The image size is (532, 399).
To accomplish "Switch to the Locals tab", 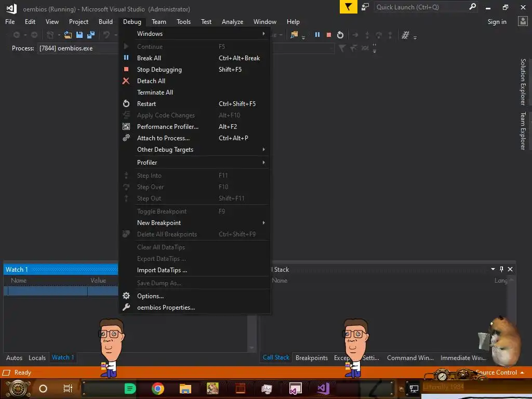I will (x=37, y=357).
